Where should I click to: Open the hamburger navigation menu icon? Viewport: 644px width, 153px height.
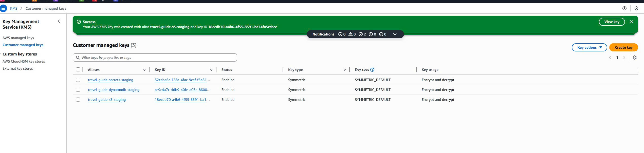click(3, 8)
